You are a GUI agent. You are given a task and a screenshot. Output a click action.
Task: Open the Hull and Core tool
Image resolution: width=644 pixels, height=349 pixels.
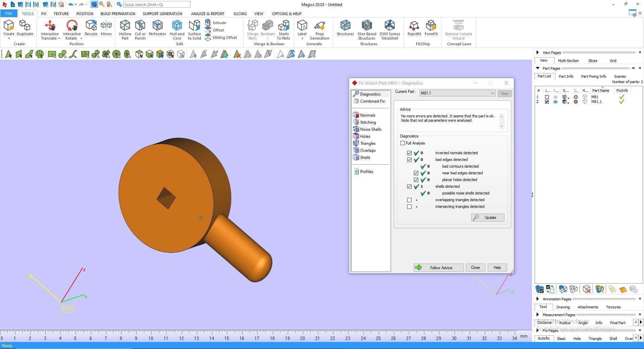[177, 30]
